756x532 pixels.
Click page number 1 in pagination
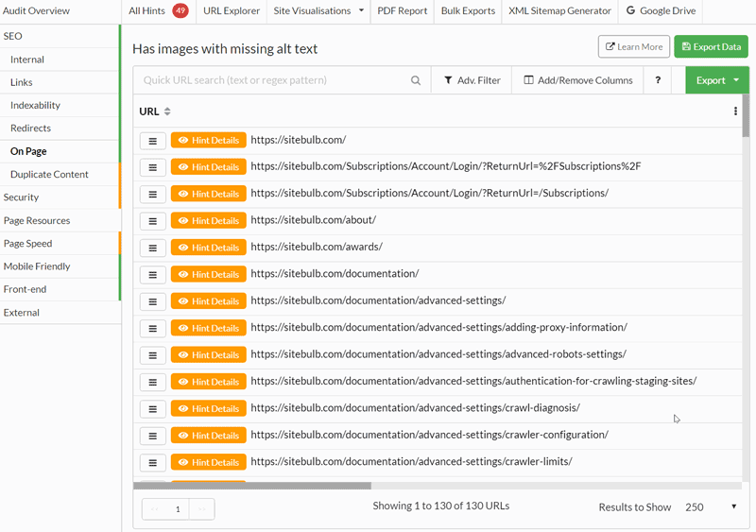[x=178, y=509]
